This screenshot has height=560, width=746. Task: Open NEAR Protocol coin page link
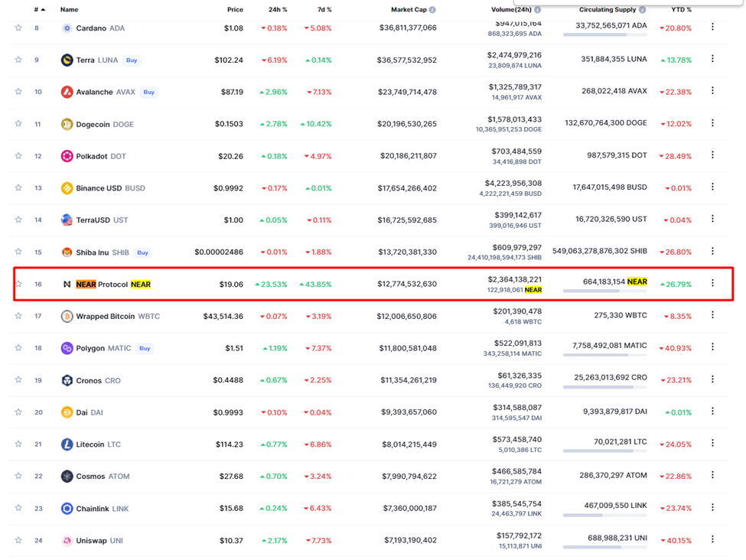click(x=113, y=285)
